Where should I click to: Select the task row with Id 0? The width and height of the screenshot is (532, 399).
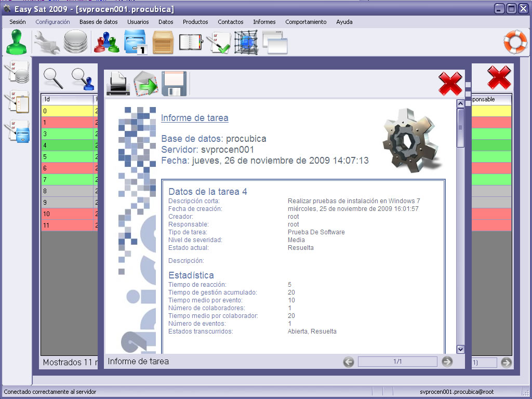click(69, 111)
